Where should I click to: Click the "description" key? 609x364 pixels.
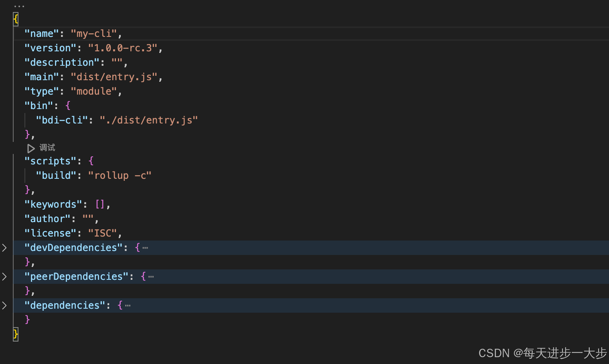[x=62, y=63]
